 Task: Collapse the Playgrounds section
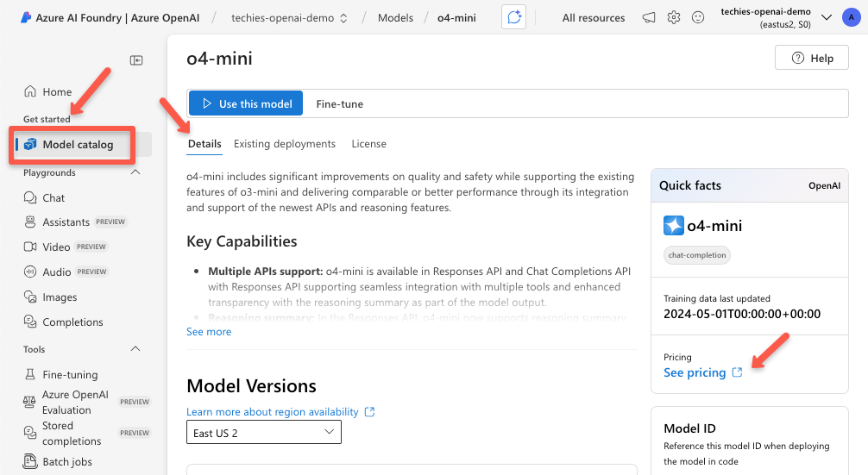(135, 172)
